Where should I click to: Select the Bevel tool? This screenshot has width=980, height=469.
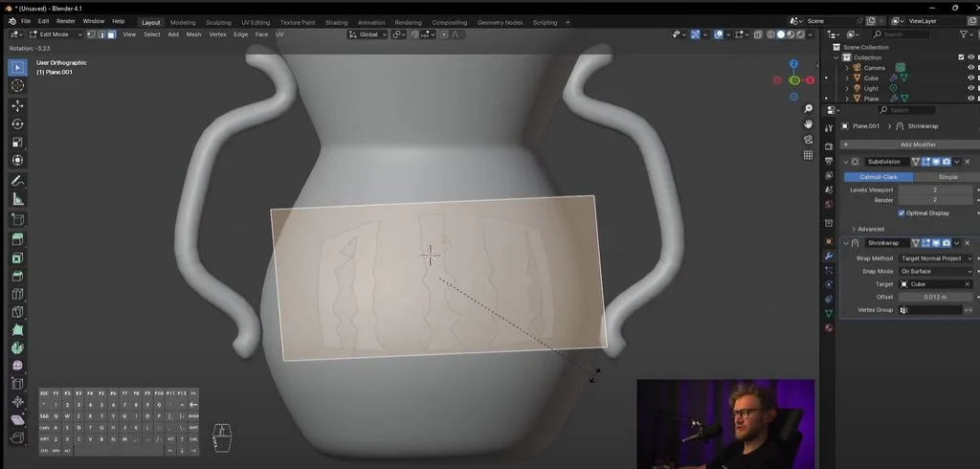pos(17,276)
